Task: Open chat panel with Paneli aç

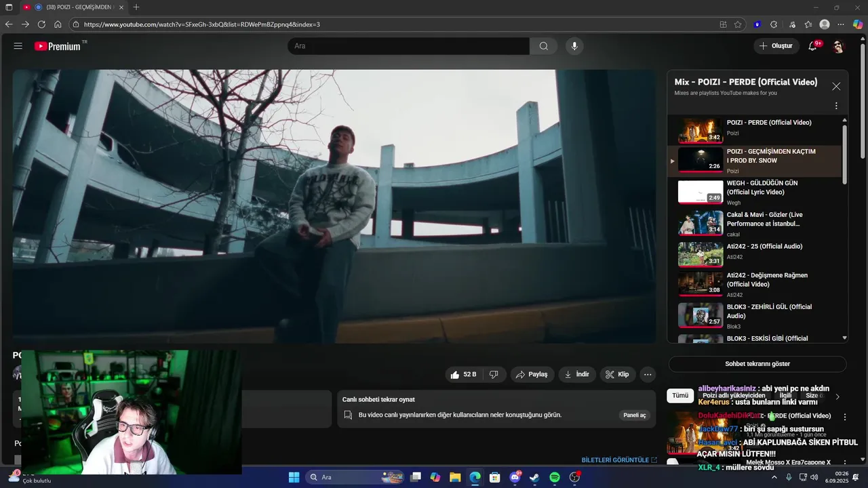Action: [635, 415]
